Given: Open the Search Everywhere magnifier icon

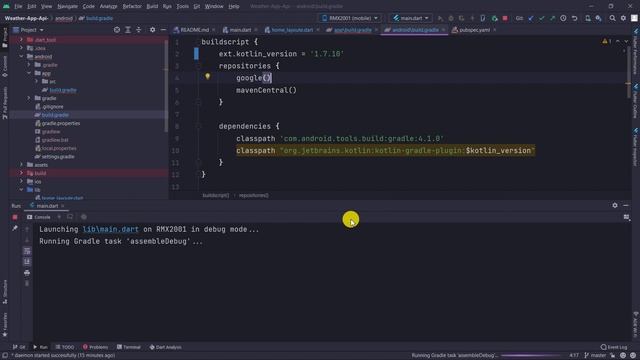Looking at the screenshot, I should (612, 18).
